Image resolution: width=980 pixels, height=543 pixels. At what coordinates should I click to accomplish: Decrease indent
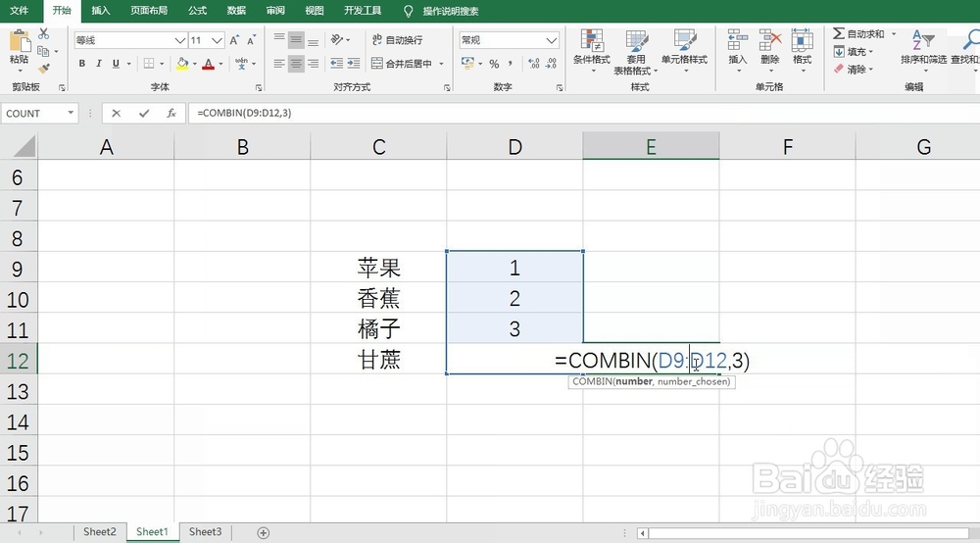click(x=336, y=64)
